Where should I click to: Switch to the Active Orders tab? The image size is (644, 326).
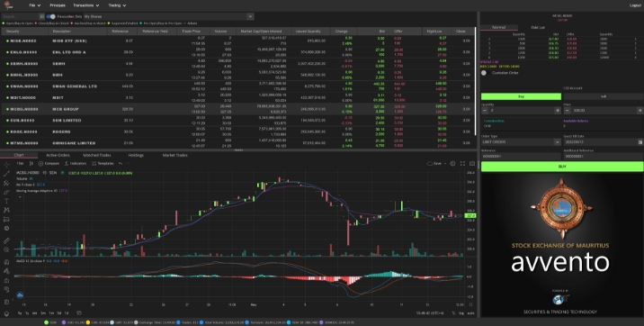[58, 156]
